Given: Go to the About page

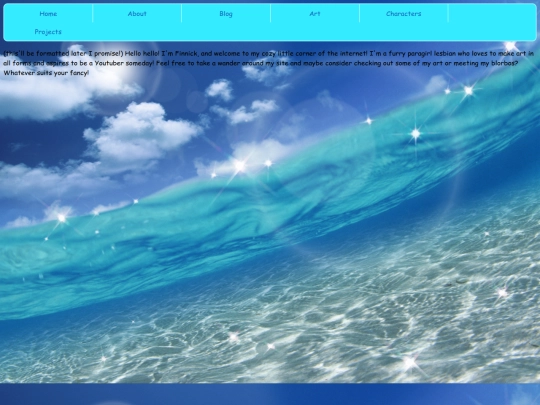Looking at the screenshot, I should point(137,14).
